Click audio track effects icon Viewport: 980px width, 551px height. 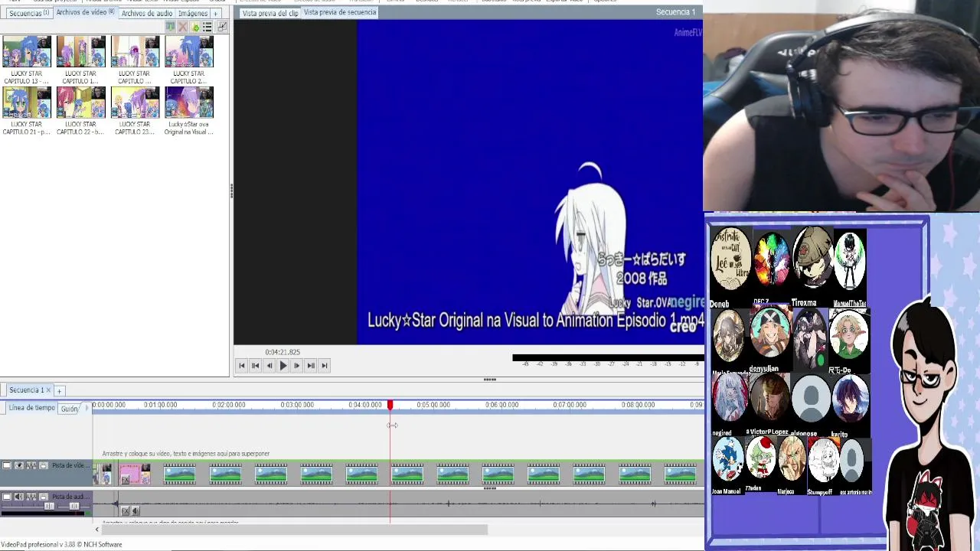31,497
